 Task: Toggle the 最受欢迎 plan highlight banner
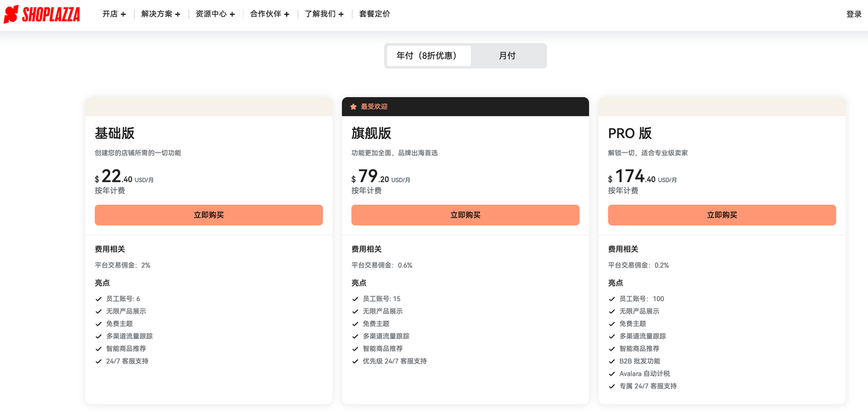pos(465,106)
